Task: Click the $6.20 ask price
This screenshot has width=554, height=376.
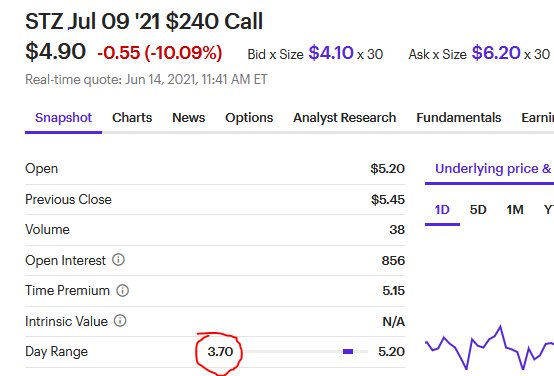Action: [496, 53]
